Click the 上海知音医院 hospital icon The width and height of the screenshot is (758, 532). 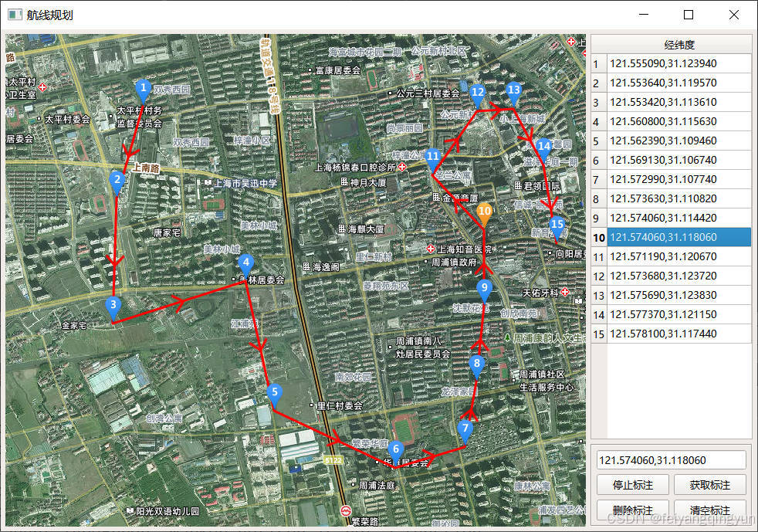(430, 249)
